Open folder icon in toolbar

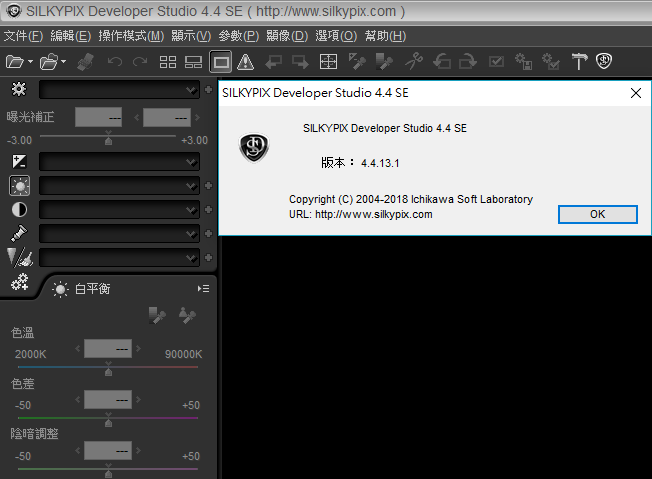tap(49, 62)
